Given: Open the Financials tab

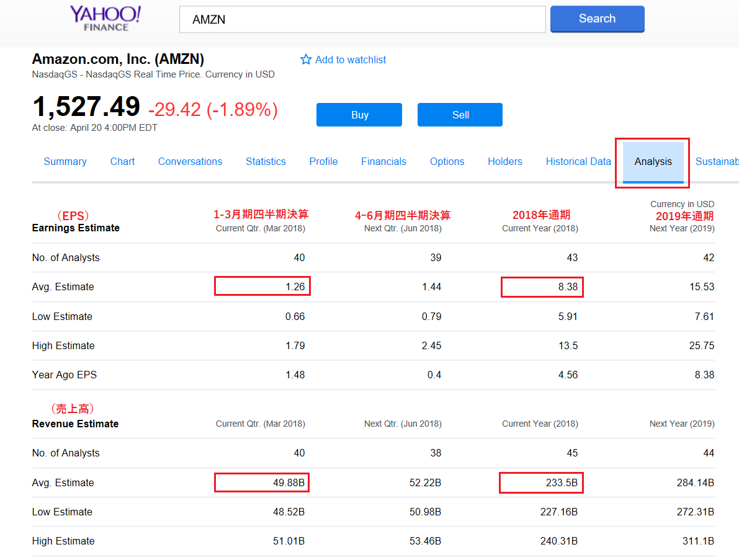Looking at the screenshot, I should click(383, 161).
